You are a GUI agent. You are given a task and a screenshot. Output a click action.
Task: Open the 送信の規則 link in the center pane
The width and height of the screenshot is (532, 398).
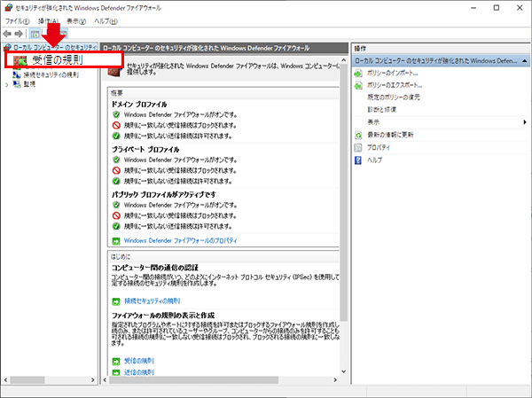tap(139, 372)
